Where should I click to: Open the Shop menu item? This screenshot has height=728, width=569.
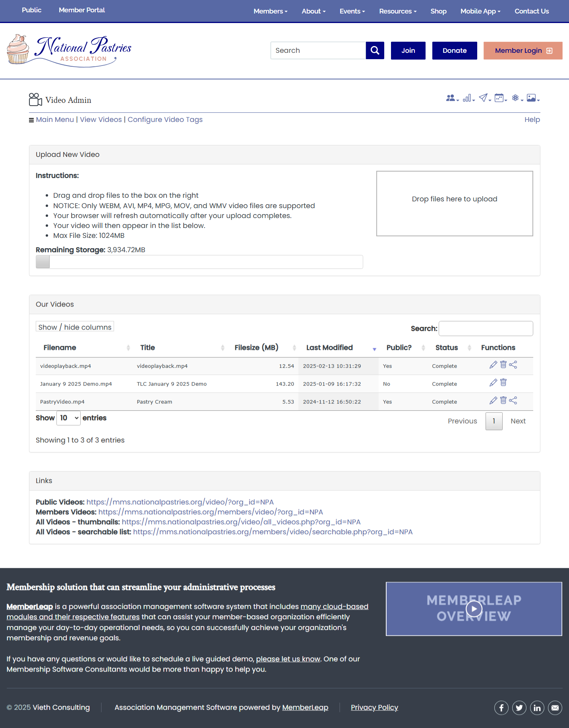(x=438, y=11)
